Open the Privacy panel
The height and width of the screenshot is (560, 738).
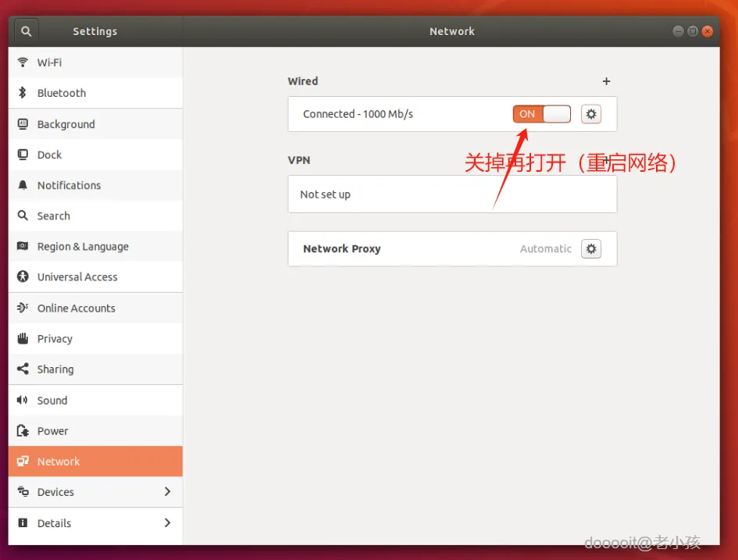click(x=95, y=338)
